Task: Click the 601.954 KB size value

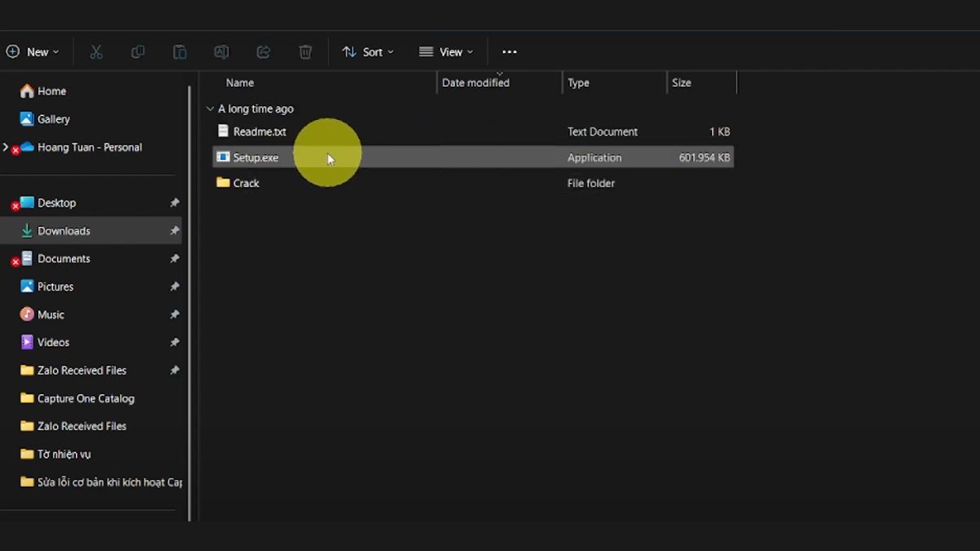Action: coord(704,158)
